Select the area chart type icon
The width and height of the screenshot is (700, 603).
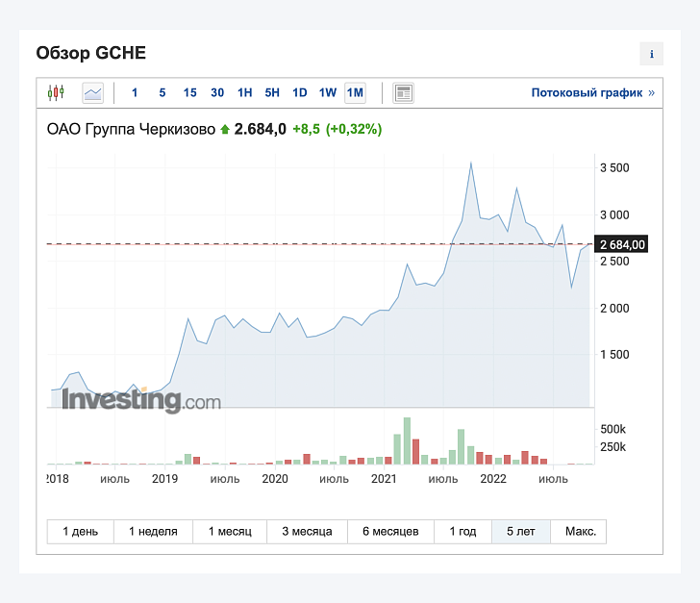point(93,93)
